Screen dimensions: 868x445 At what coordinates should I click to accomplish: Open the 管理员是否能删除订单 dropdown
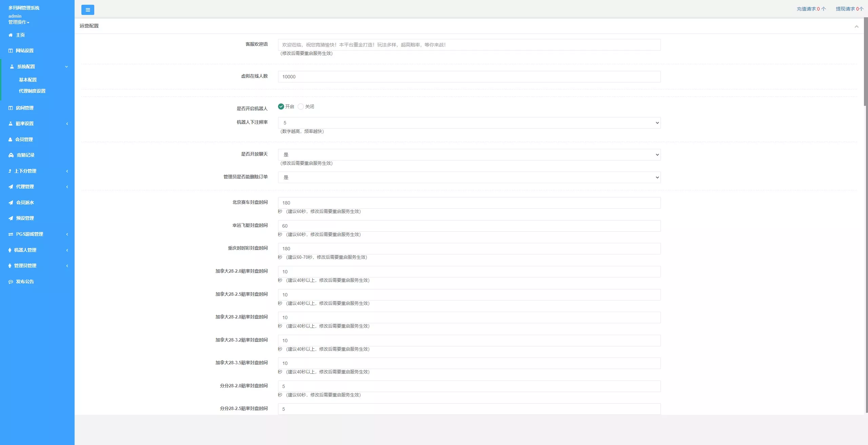point(469,177)
